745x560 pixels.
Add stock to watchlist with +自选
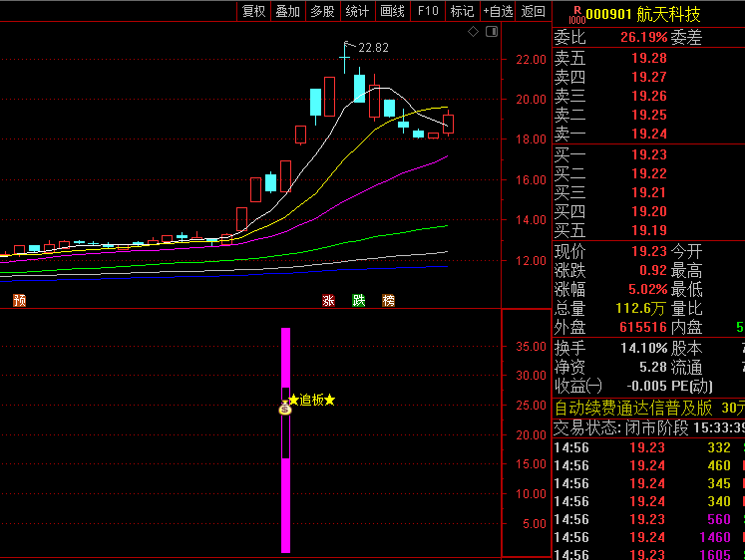498,11
